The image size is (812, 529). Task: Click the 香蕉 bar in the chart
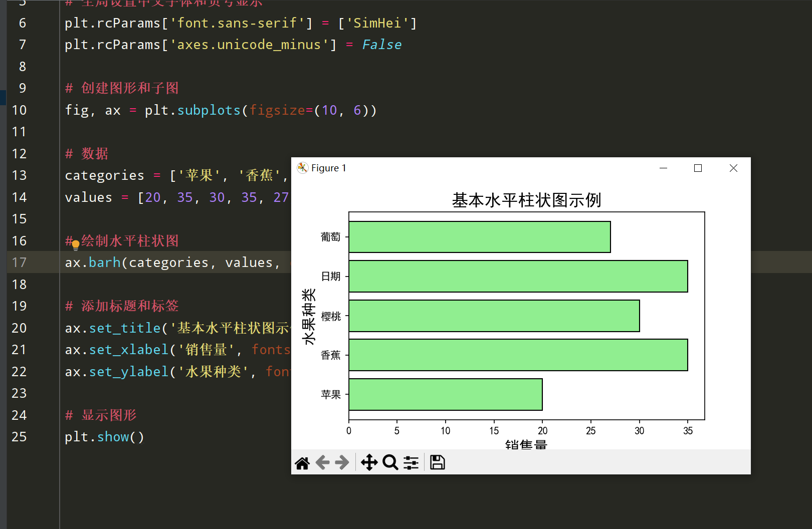coord(518,355)
